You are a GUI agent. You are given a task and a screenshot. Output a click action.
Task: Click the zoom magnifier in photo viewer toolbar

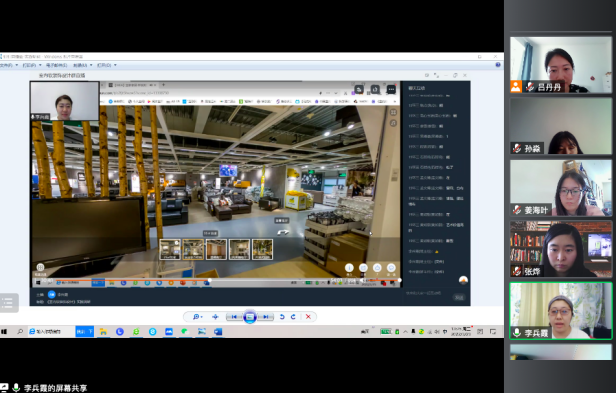pyautogui.click(x=196, y=317)
